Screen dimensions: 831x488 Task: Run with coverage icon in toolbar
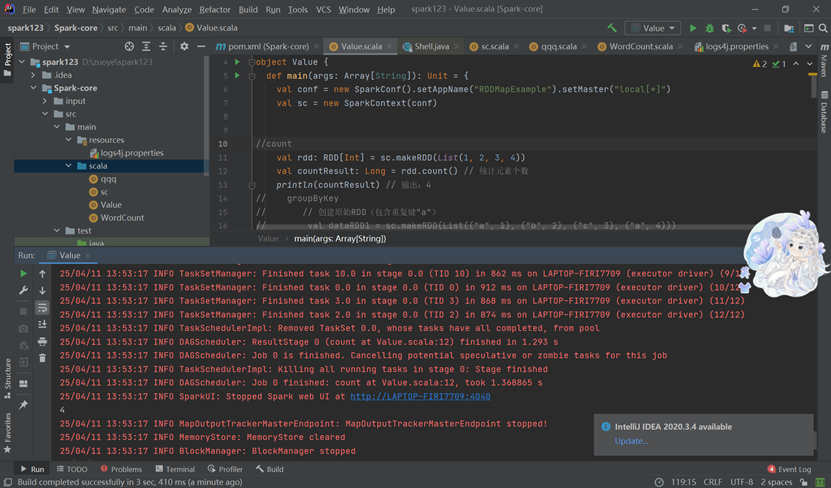[x=727, y=28]
